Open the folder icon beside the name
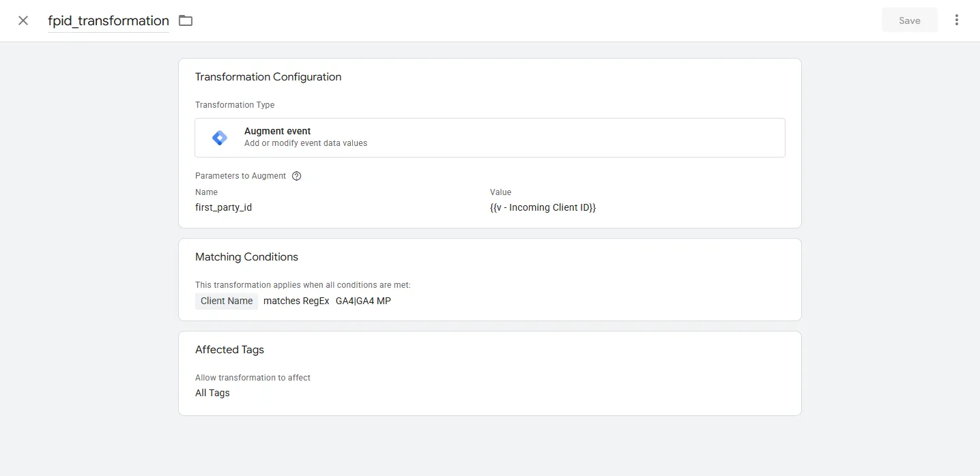This screenshot has height=476, width=980. 186,20
